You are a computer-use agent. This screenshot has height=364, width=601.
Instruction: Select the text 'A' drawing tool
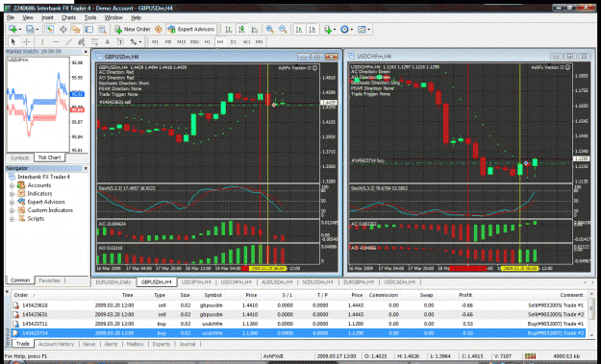point(108,41)
